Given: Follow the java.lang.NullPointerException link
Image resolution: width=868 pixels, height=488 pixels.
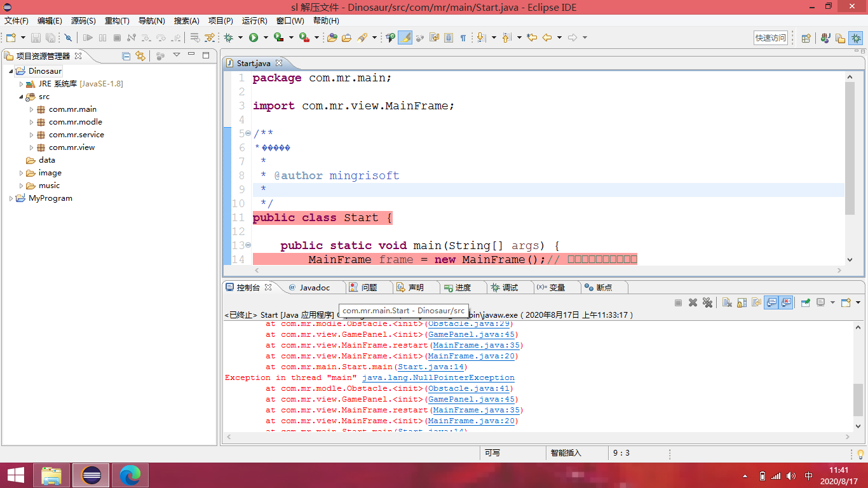Looking at the screenshot, I should pyautogui.click(x=438, y=377).
